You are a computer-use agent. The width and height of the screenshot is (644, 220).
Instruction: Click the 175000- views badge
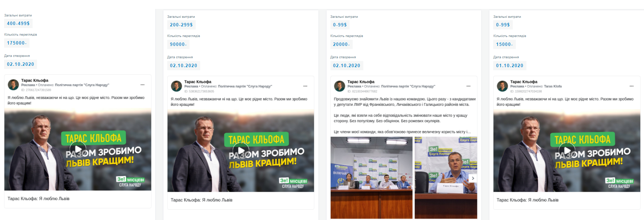[x=17, y=43]
